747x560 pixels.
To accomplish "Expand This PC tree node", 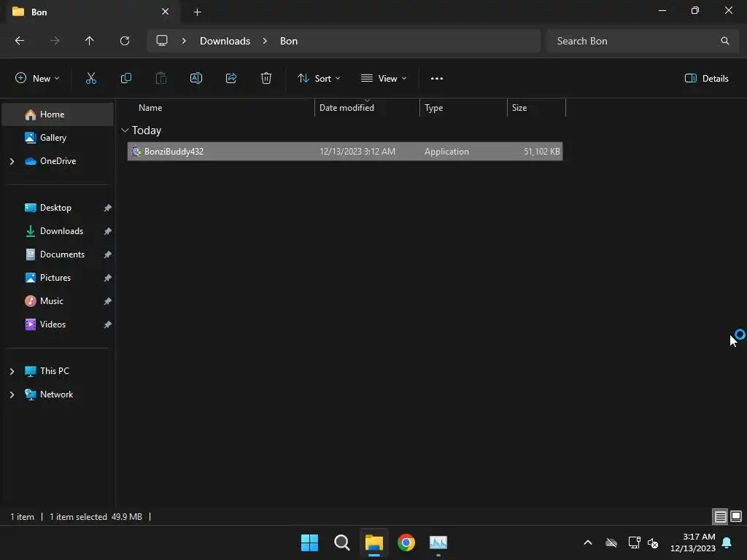I will point(12,371).
